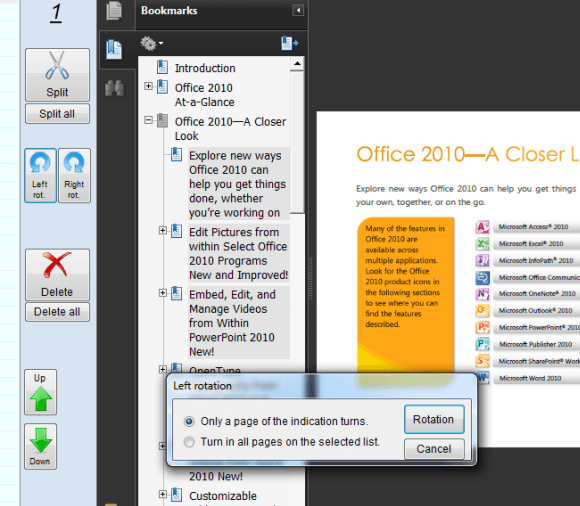Image resolution: width=580 pixels, height=506 pixels.
Task: Move page Down with green arrow
Action: click(x=40, y=446)
